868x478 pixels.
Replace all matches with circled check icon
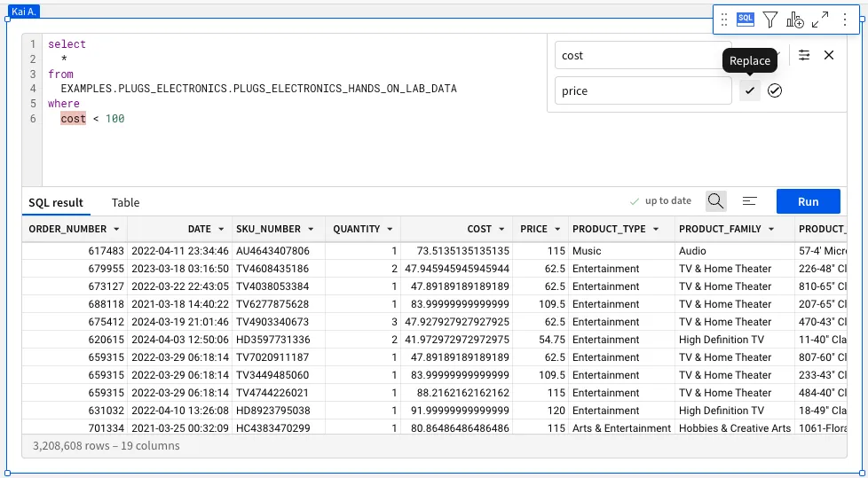pos(775,90)
